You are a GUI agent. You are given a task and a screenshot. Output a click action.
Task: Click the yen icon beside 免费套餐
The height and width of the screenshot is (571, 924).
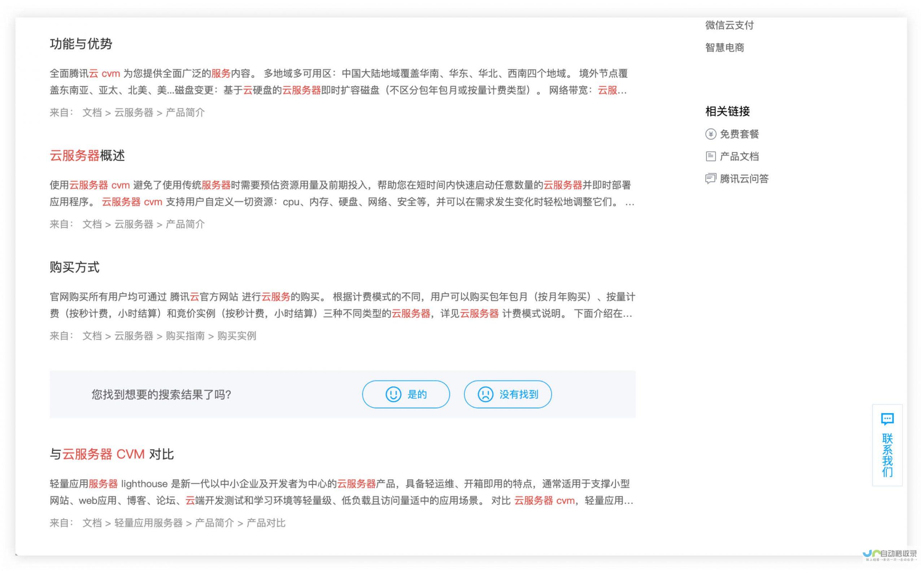(710, 134)
